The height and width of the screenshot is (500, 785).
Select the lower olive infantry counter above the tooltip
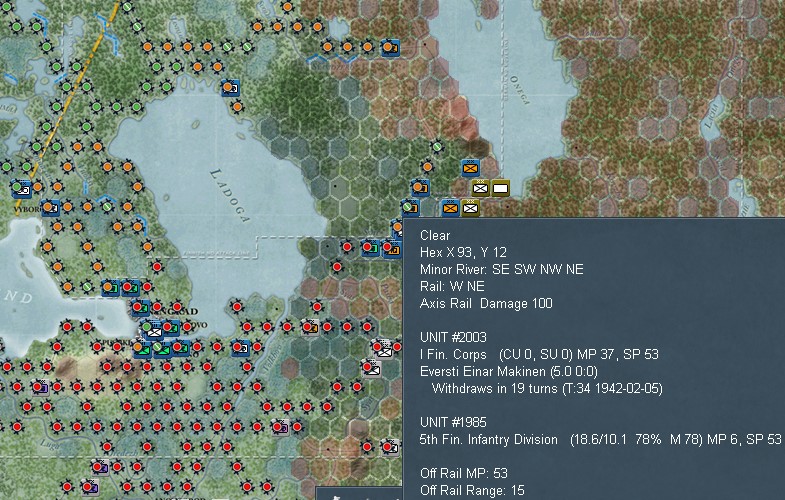point(470,208)
